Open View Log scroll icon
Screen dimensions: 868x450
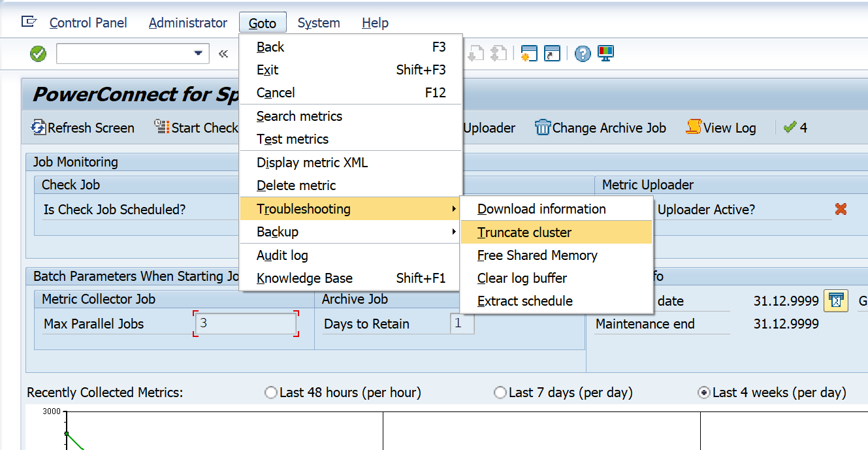[x=694, y=127]
